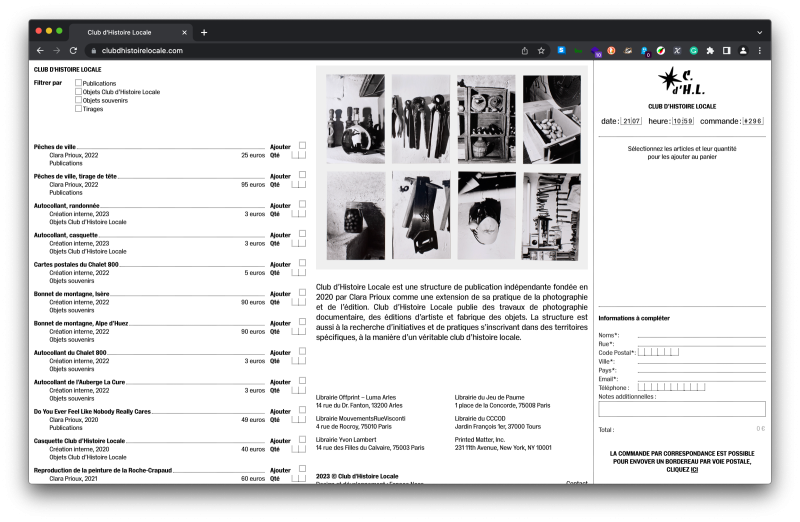Open the Extensions puzzle piece menu
800x522 pixels.
coord(710,50)
